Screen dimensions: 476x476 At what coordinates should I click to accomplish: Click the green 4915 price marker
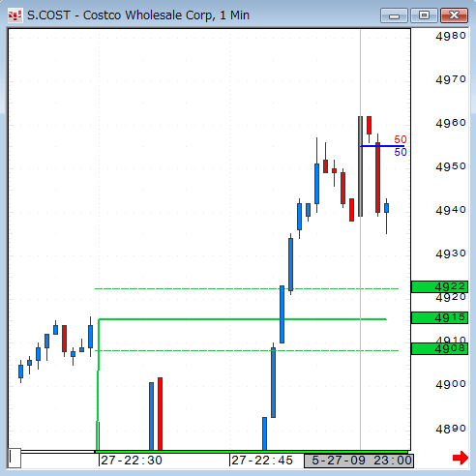[x=439, y=317]
